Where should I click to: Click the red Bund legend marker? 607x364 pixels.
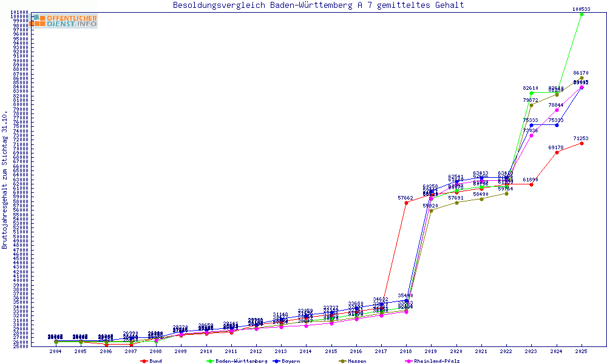pyautogui.click(x=144, y=361)
